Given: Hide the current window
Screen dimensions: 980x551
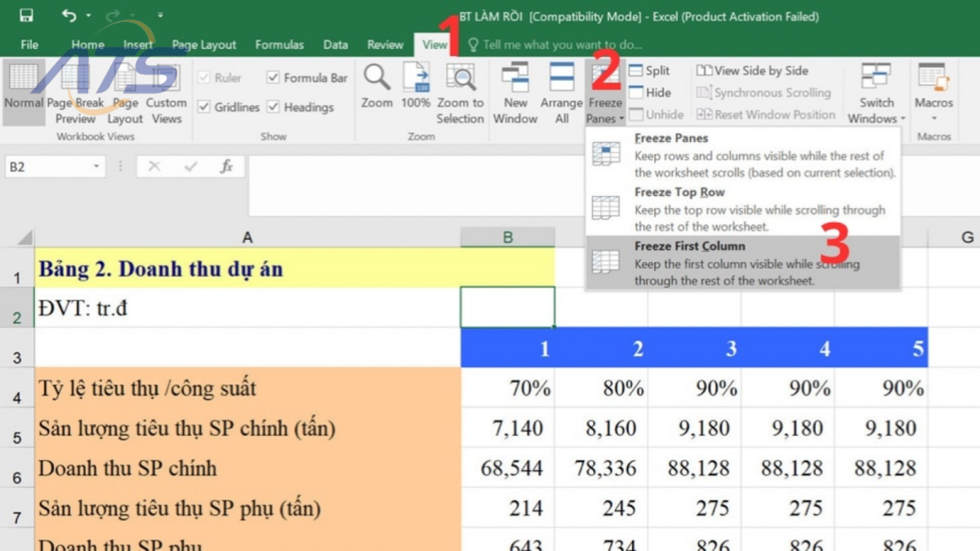Looking at the screenshot, I should (x=649, y=92).
